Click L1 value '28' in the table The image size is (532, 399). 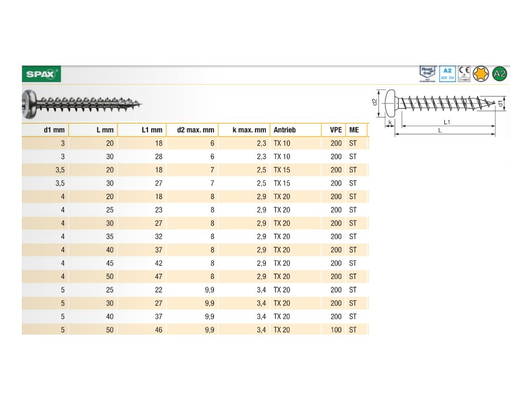pos(159,157)
